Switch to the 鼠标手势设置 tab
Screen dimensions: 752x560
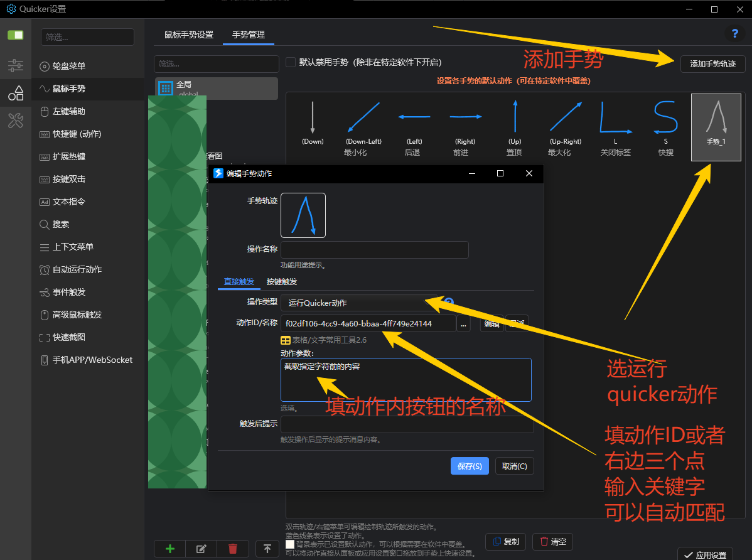click(x=189, y=35)
